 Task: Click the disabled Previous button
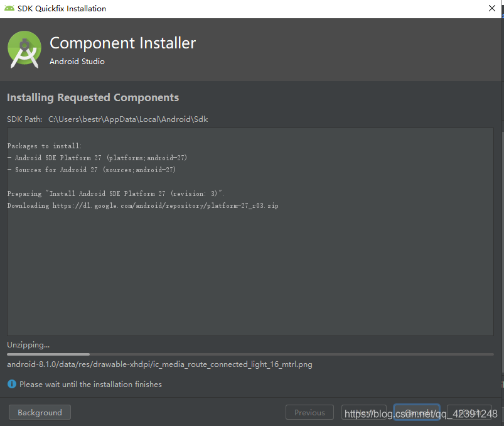(x=309, y=412)
